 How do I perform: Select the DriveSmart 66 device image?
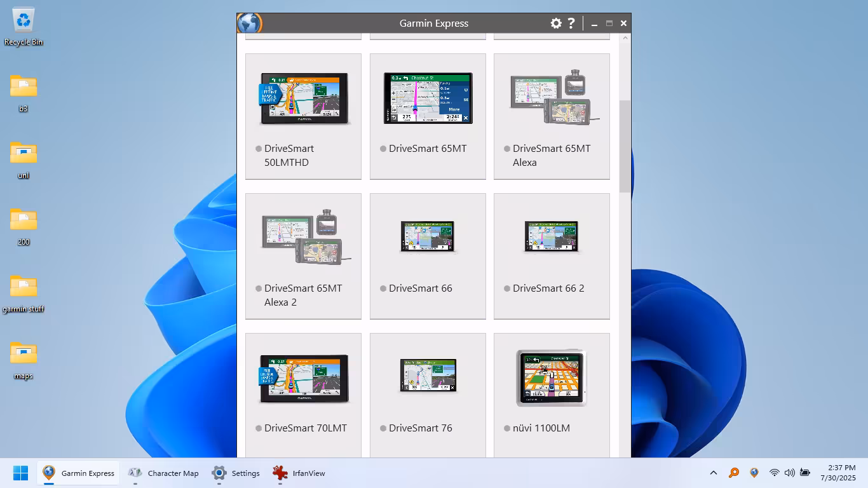(x=428, y=236)
